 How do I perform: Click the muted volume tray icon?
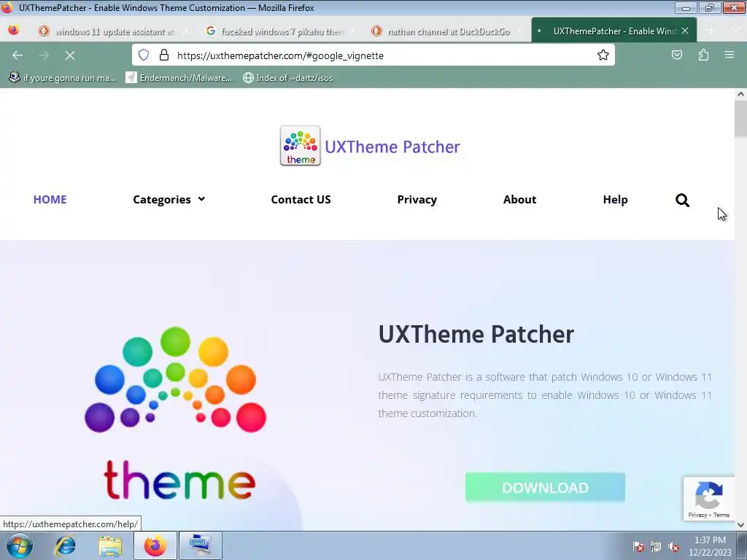tap(673, 547)
